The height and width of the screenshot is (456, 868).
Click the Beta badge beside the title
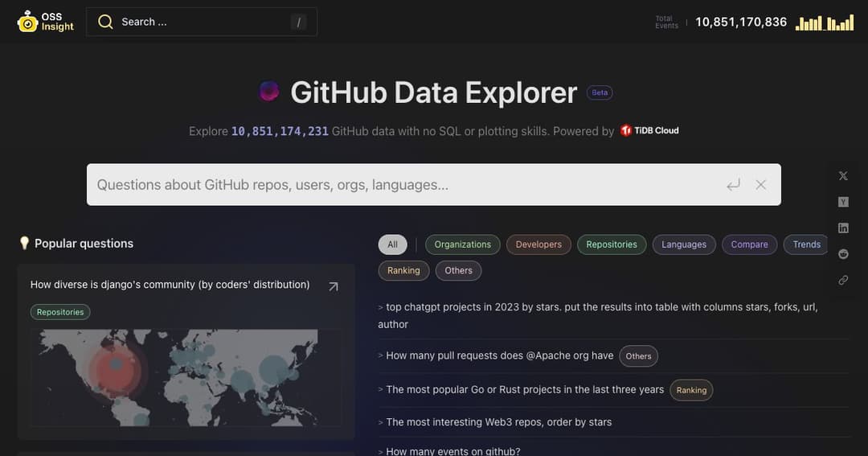pos(600,92)
